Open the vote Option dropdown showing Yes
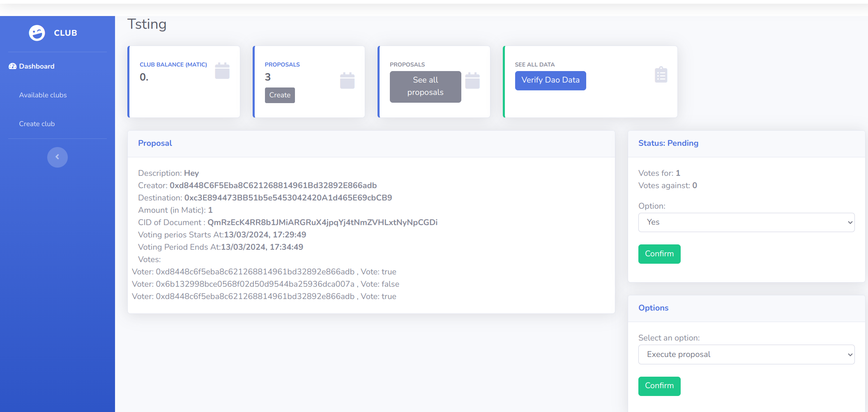868x412 pixels. [746, 222]
